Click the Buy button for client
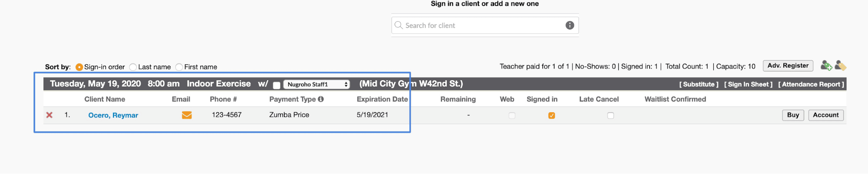868x174 pixels. pos(793,115)
